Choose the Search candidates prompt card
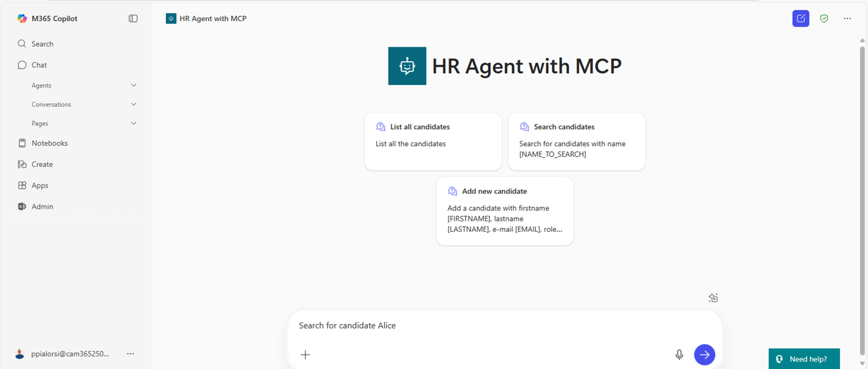The width and height of the screenshot is (868, 369). (577, 141)
